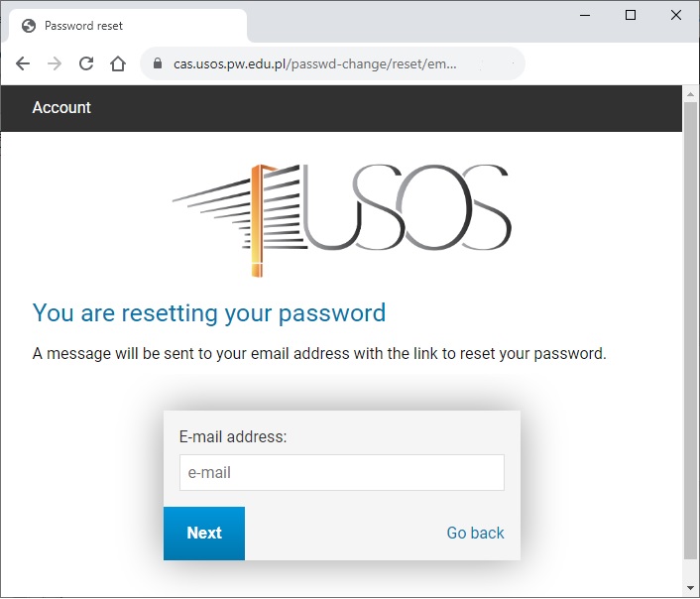Select the Password reset tab
The image size is (700, 599).
[x=128, y=26]
